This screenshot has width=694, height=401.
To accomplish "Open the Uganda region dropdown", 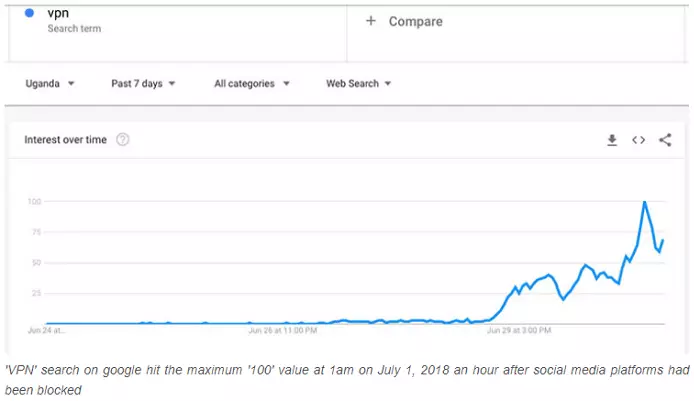I will tap(50, 84).
